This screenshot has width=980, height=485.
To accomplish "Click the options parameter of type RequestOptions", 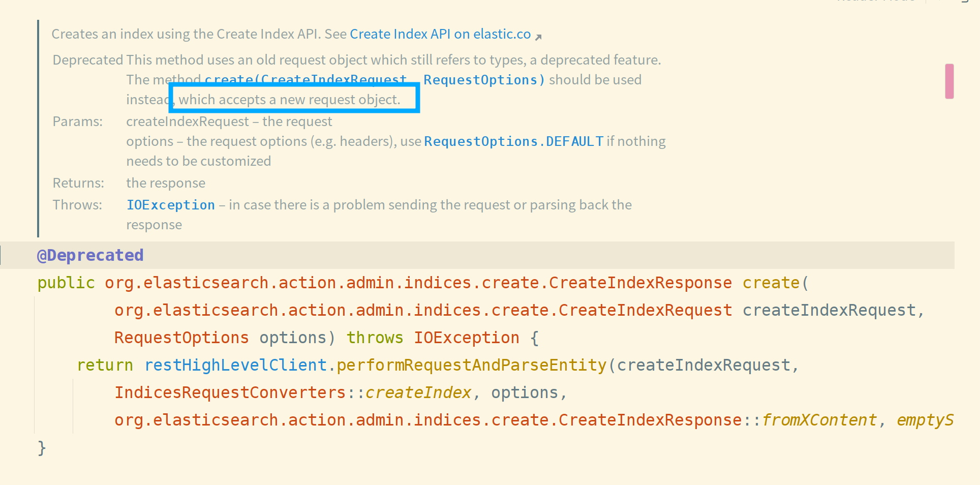I will pos(292,337).
